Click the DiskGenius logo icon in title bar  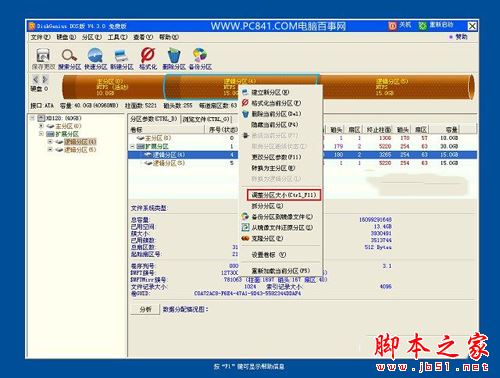[x=32, y=26]
